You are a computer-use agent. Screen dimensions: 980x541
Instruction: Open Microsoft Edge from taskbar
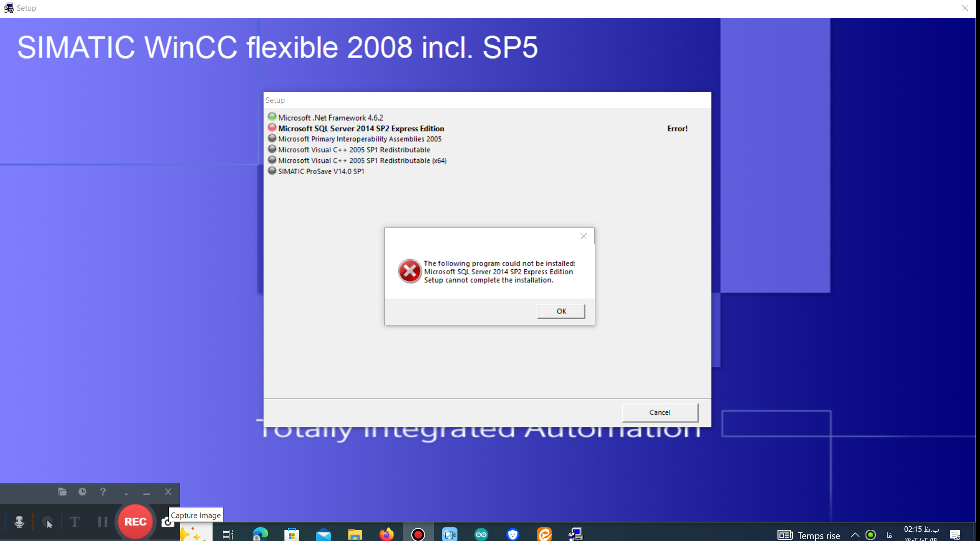point(260,534)
